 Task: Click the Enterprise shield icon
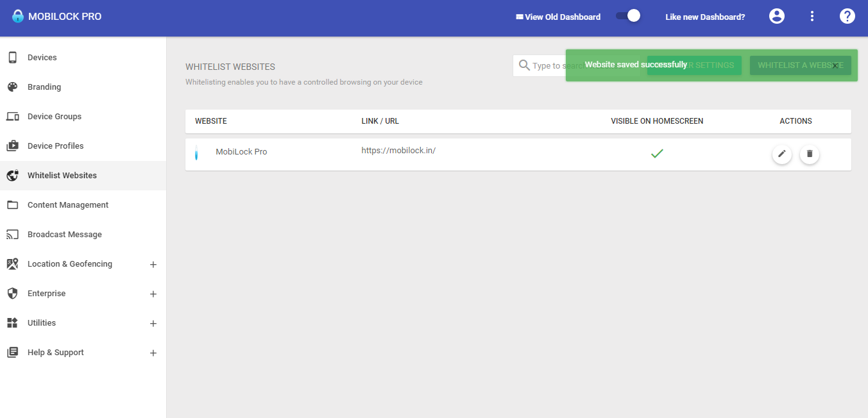tap(12, 294)
